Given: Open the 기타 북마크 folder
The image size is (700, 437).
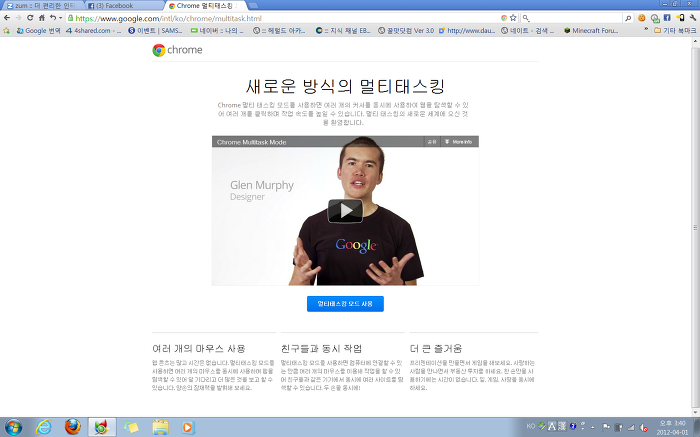Looking at the screenshot, I should tap(675, 31).
